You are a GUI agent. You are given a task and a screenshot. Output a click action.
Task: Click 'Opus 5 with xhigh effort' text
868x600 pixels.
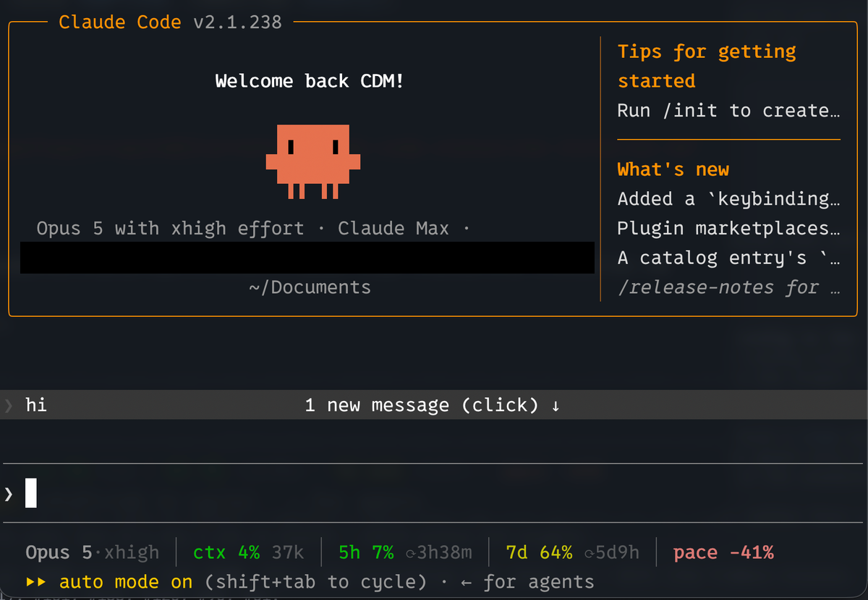170,229
